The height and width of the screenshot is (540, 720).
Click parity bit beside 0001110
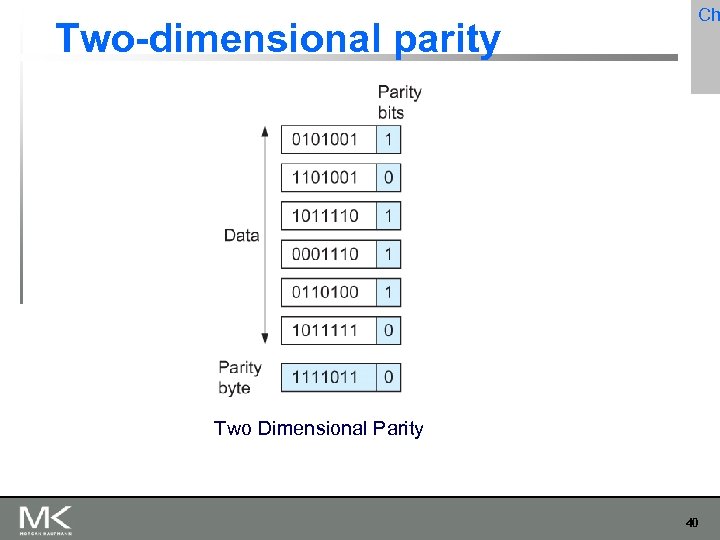point(388,254)
